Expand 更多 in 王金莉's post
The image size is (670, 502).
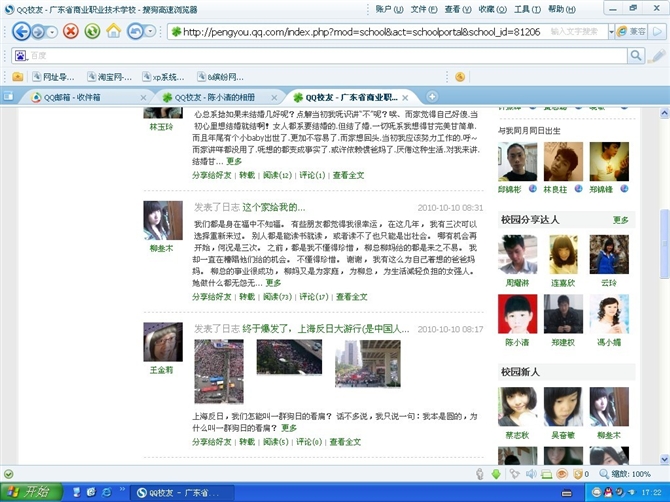(289, 428)
